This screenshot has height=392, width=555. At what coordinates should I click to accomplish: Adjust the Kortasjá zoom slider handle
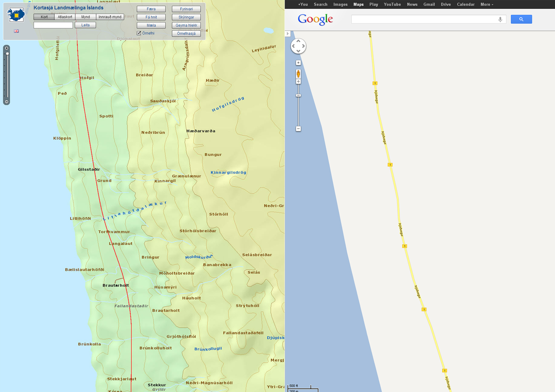coord(7,54)
